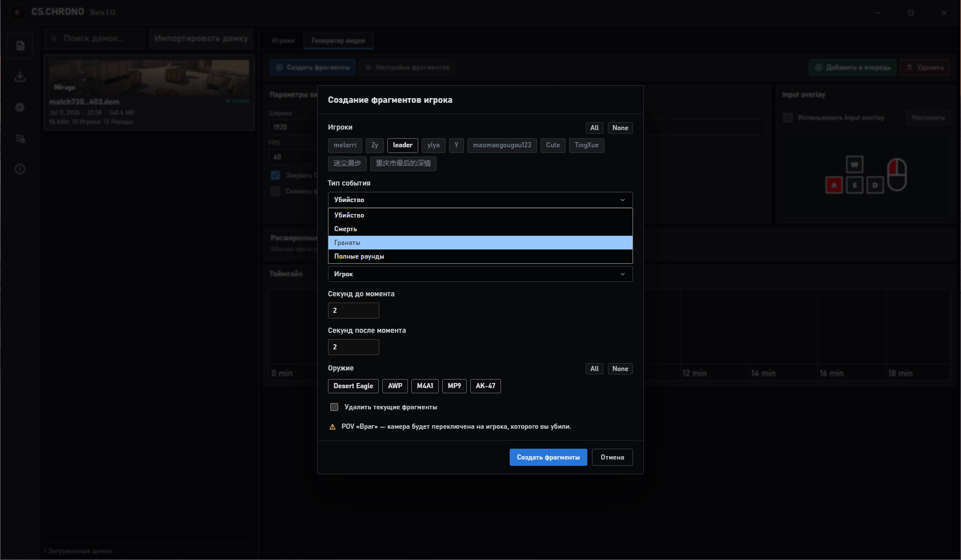Screen dimensions: 961x560
Task: Toggle player Cute
Action: pyautogui.click(x=553, y=146)
